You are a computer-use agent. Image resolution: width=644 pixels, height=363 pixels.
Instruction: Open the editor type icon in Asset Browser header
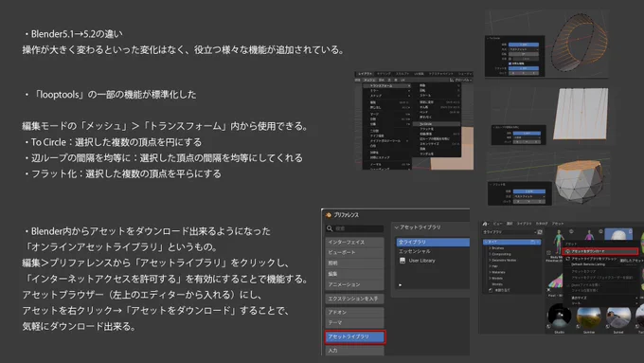(x=485, y=224)
